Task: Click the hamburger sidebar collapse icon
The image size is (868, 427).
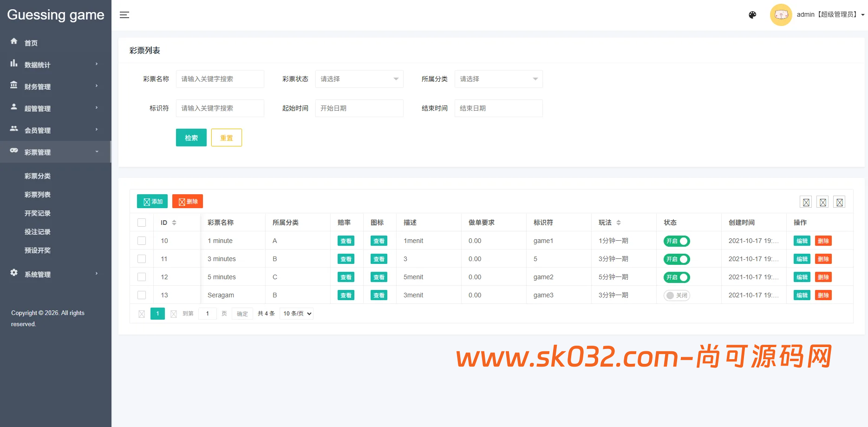Action: tap(124, 15)
